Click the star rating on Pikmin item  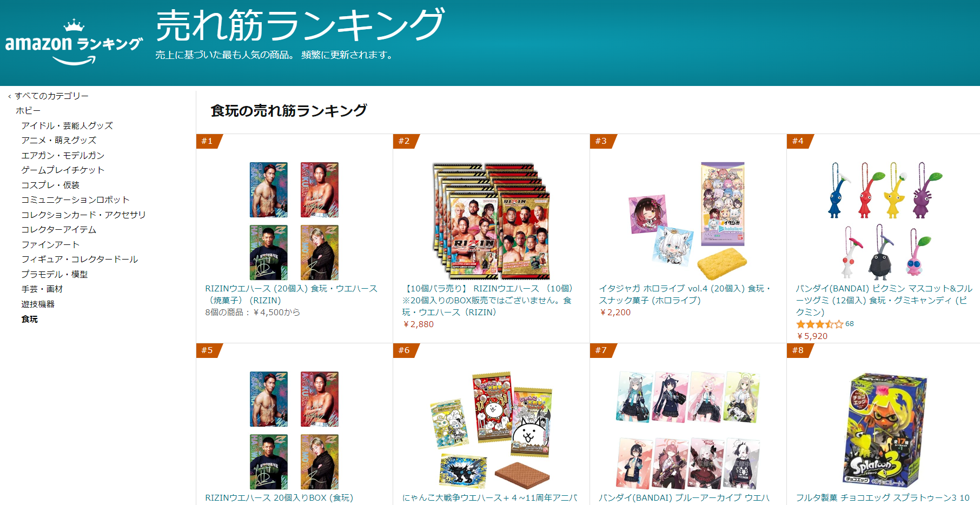[819, 324]
